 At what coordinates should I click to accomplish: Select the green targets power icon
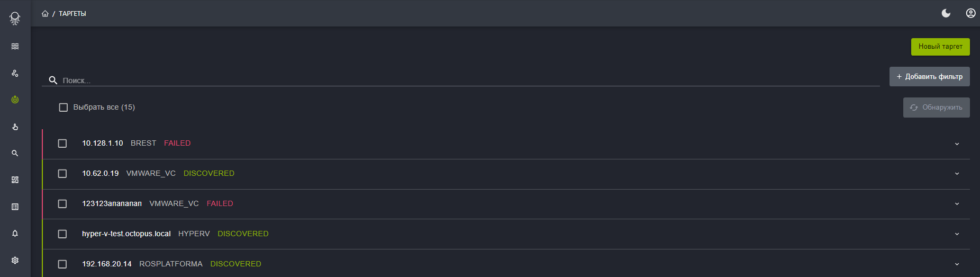coord(15,100)
